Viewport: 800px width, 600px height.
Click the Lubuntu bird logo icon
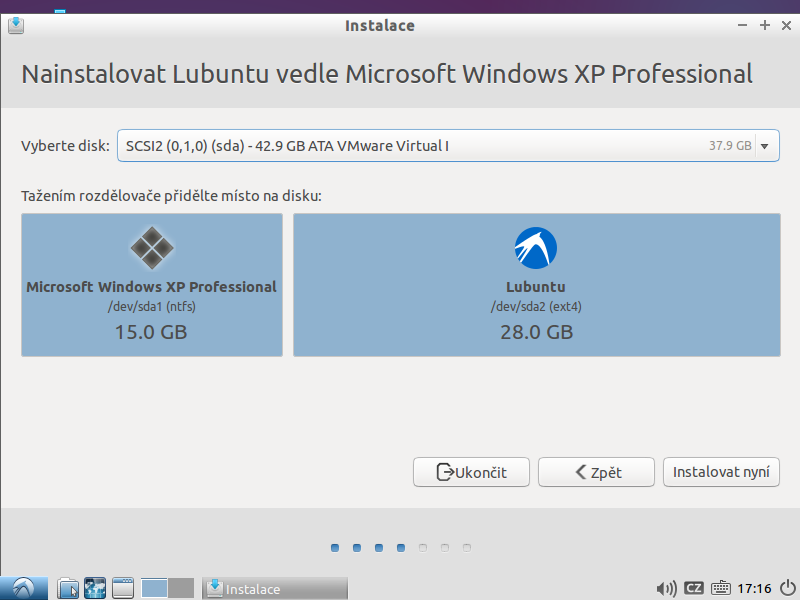point(536,248)
